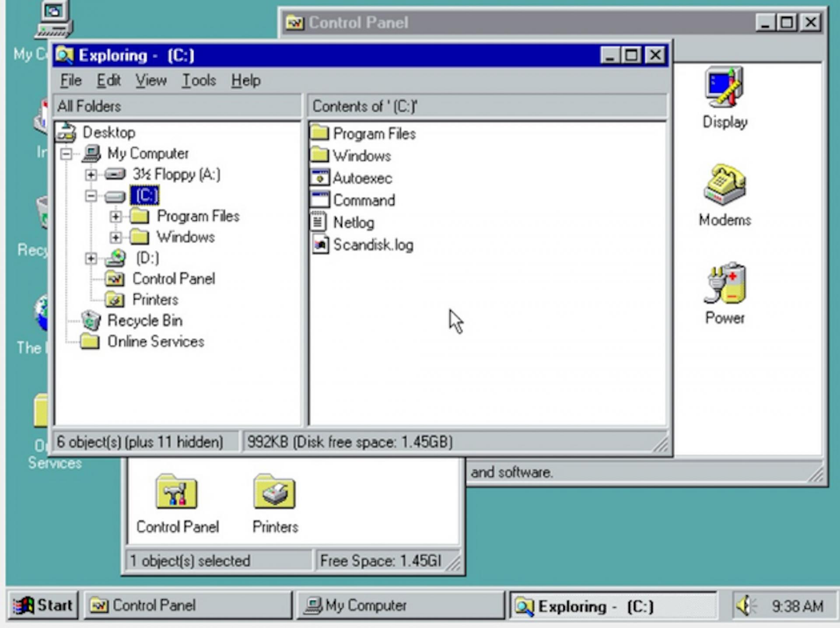
Task: Open the Tools menu
Action: (199, 80)
